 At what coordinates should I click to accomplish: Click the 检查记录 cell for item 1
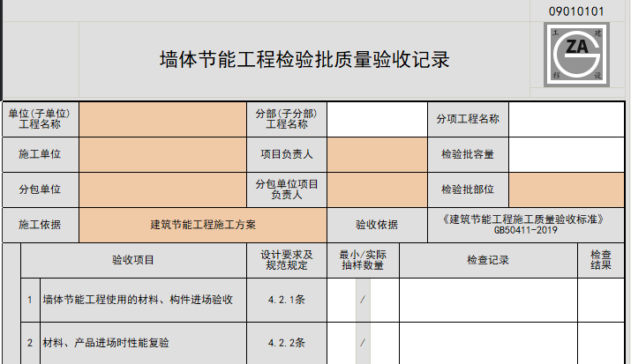[488, 300]
